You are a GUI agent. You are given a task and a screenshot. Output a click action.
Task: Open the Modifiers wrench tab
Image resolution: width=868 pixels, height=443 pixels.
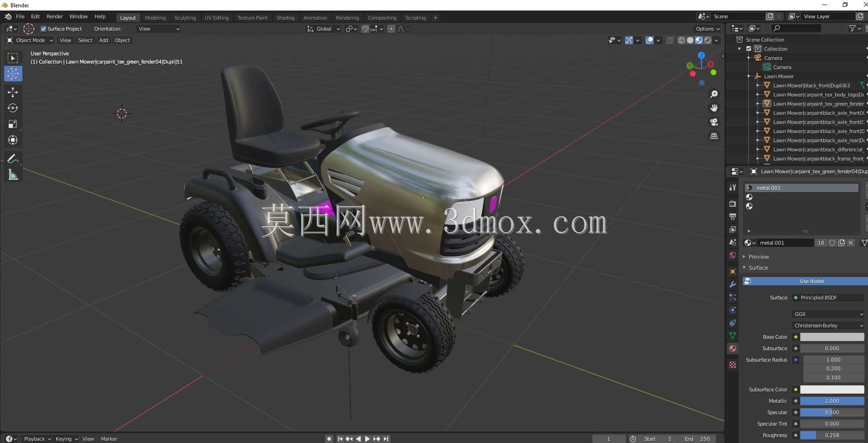(x=733, y=284)
